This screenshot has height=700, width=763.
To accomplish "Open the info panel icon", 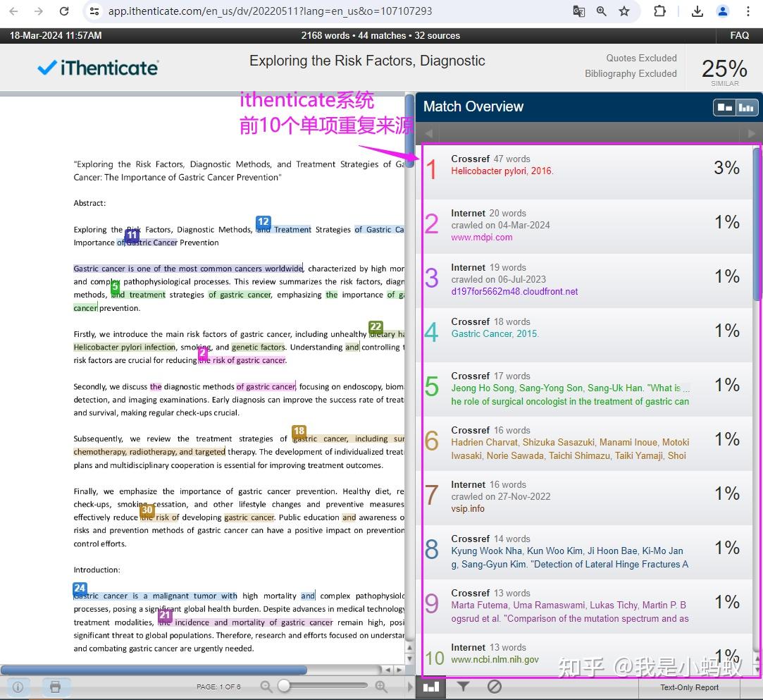I will point(18,687).
